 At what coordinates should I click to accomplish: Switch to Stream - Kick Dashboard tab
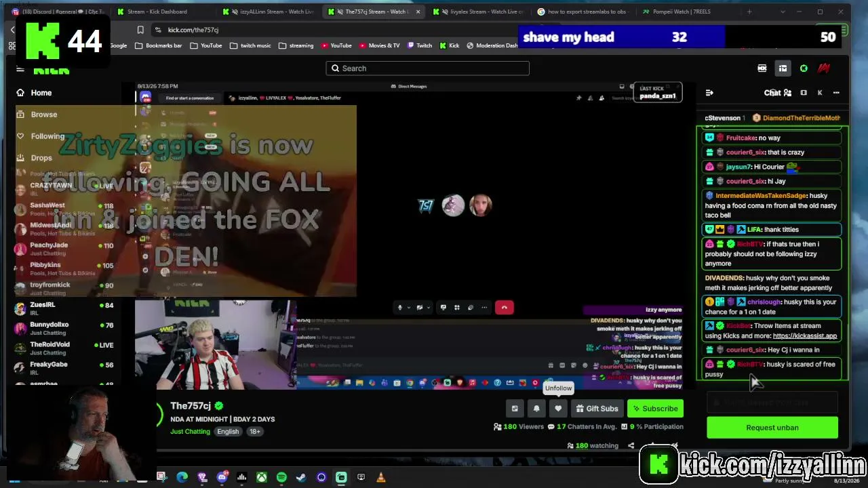pyautogui.click(x=157, y=12)
